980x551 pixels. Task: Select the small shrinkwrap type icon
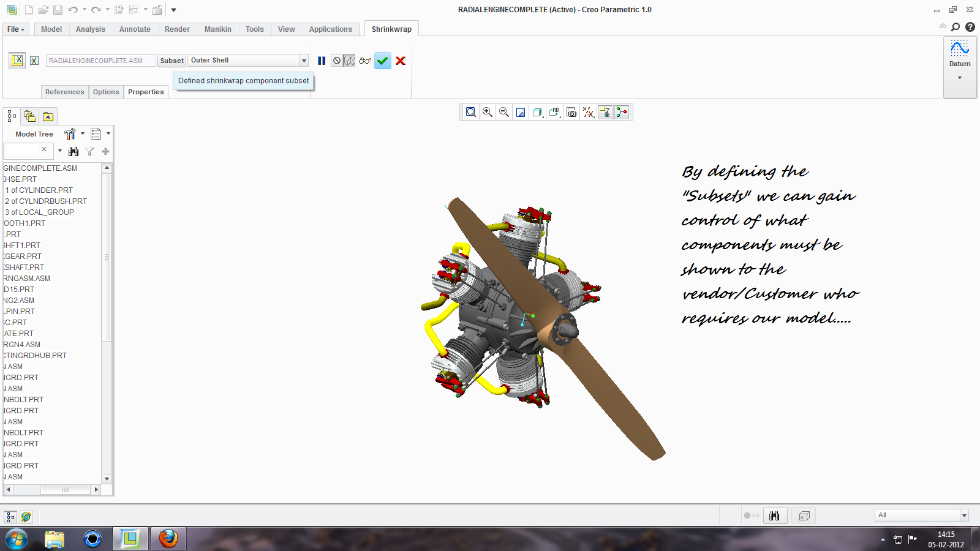[34, 61]
